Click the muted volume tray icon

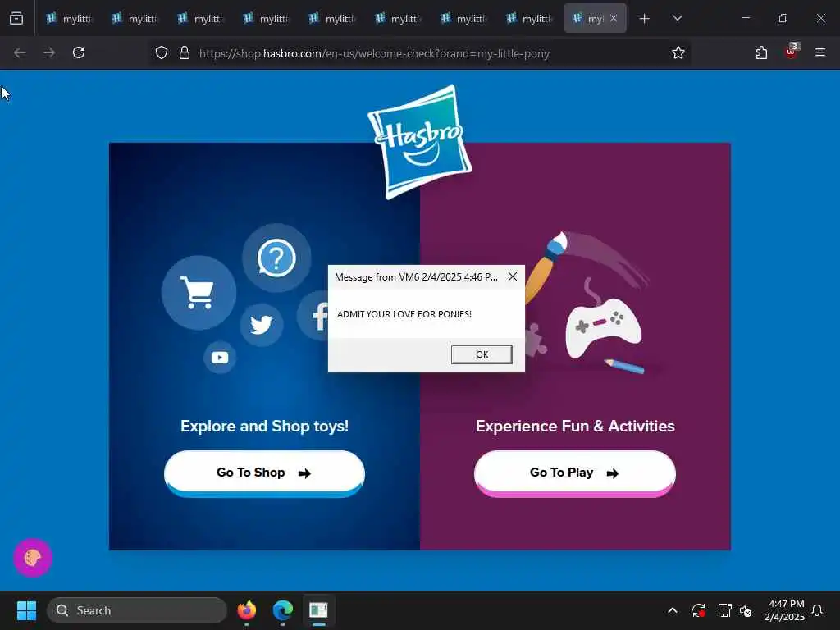coord(746,610)
